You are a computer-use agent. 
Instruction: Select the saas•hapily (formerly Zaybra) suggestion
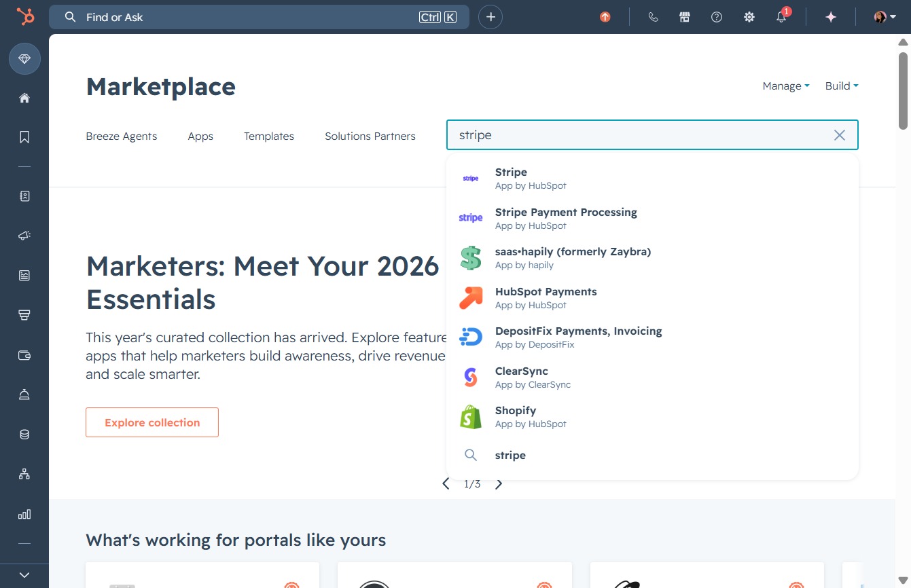coord(652,258)
